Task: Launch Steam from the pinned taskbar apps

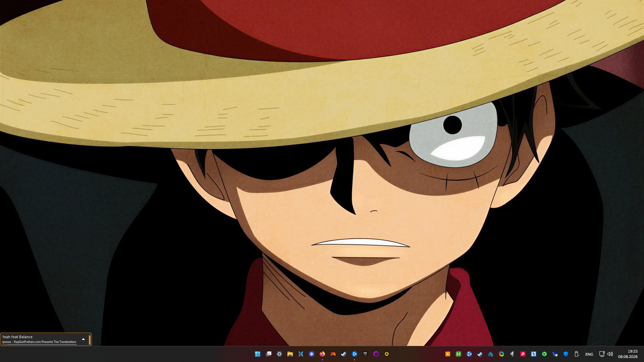Action: [x=344, y=354]
